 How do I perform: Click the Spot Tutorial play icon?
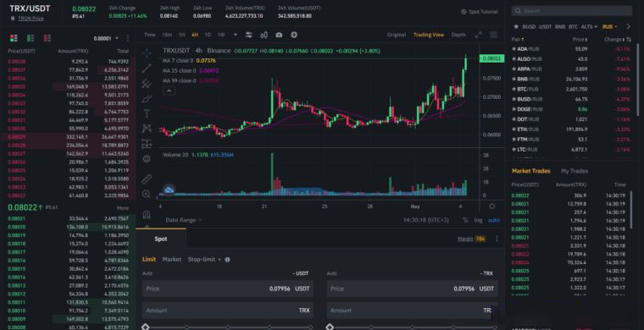pyautogui.click(x=464, y=12)
